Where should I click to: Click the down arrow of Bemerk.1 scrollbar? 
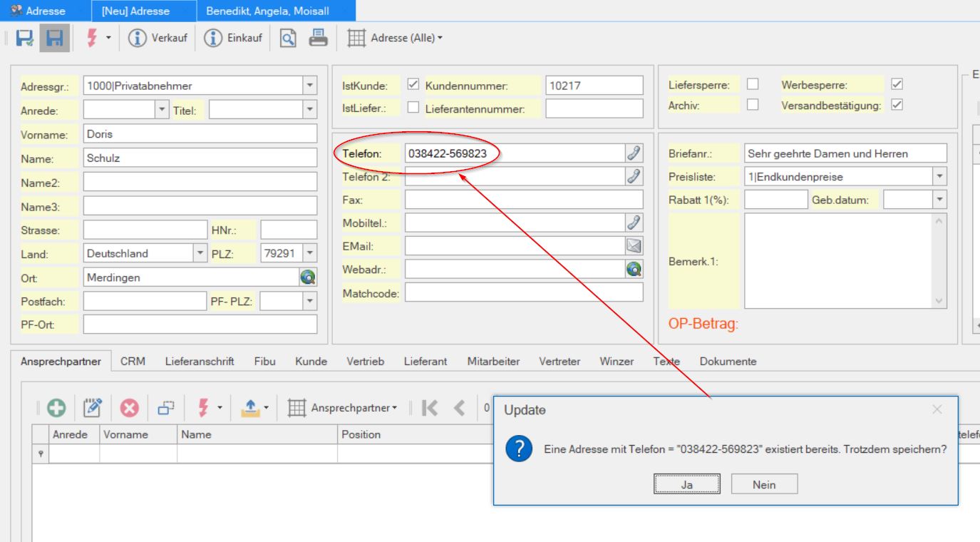click(940, 302)
